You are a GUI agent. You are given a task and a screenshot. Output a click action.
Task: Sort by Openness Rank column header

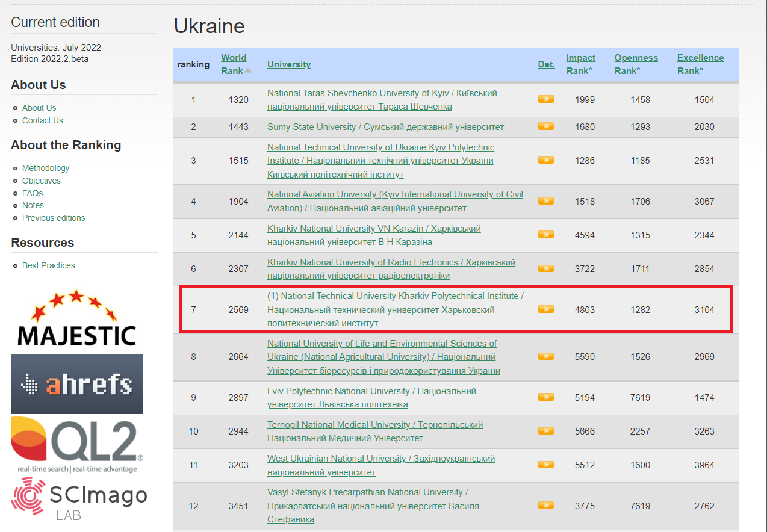pos(636,64)
